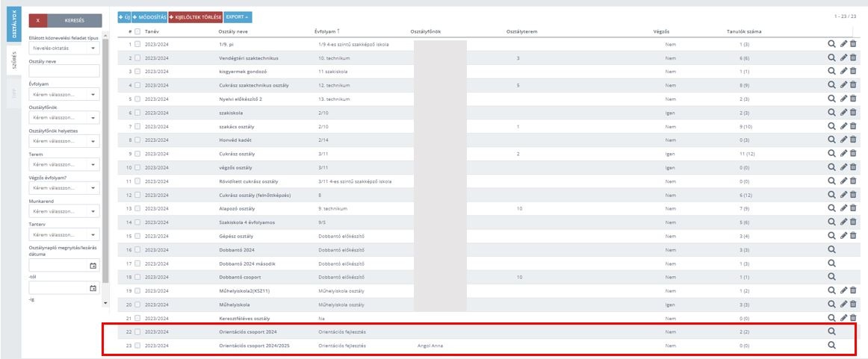Open the Munkarend filter dropdown

pyautogui.click(x=64, y=211)
